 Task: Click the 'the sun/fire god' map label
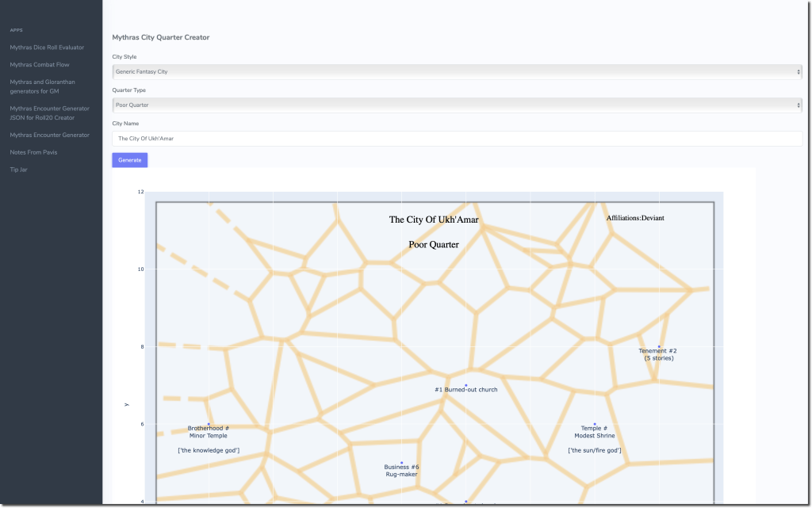click(595, 450)
